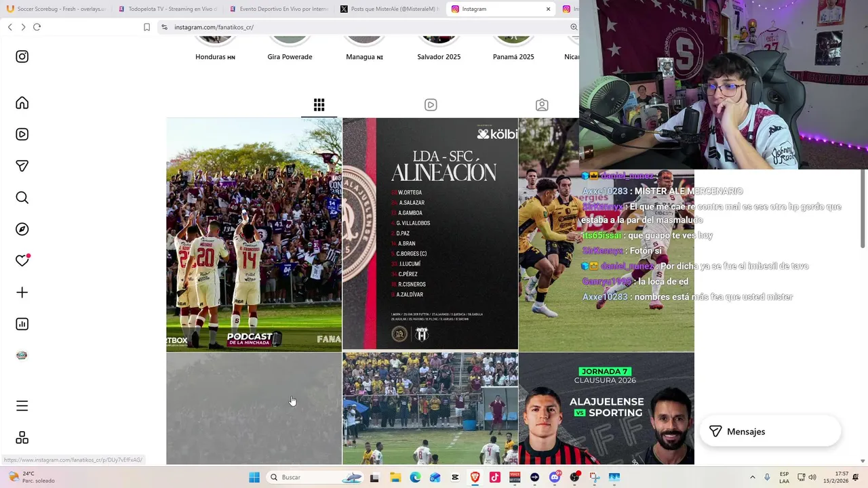
Task: Open site settings icon in address bar
Action: 164,27
